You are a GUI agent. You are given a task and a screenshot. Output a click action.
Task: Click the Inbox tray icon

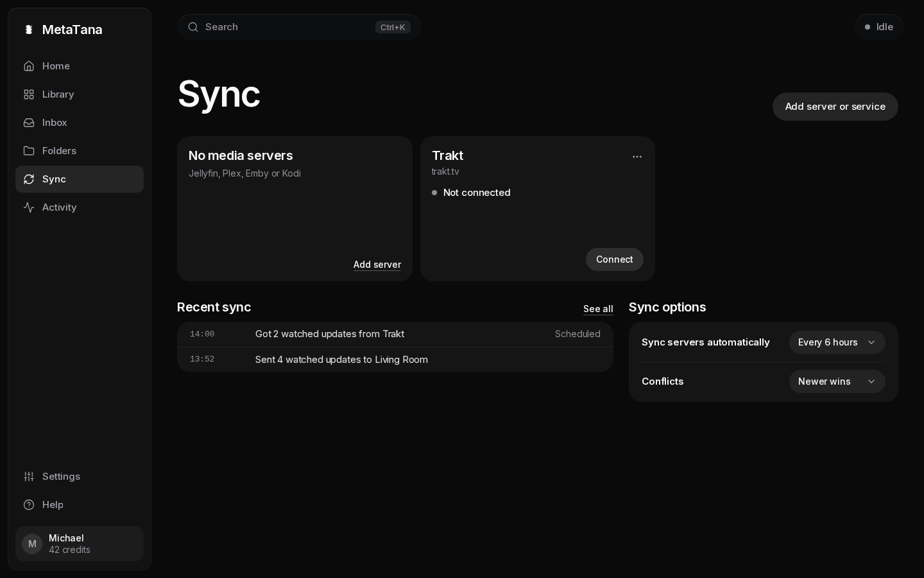point(29,123)
